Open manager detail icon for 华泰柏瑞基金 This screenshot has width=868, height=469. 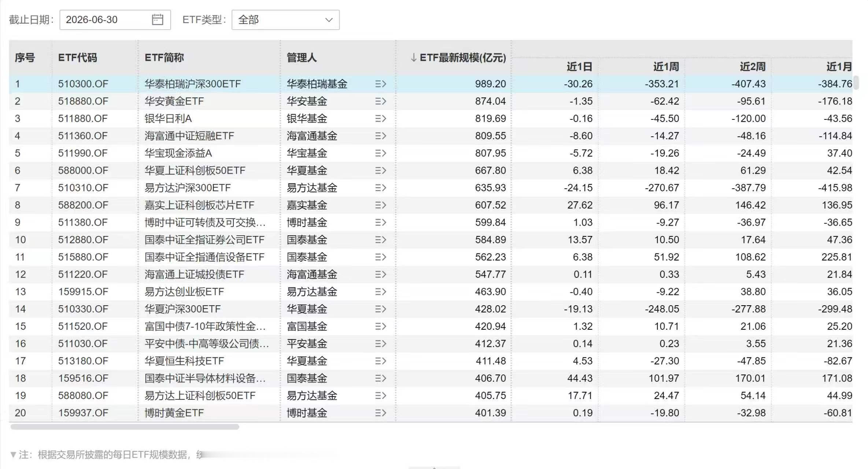(x=381, y=84)
